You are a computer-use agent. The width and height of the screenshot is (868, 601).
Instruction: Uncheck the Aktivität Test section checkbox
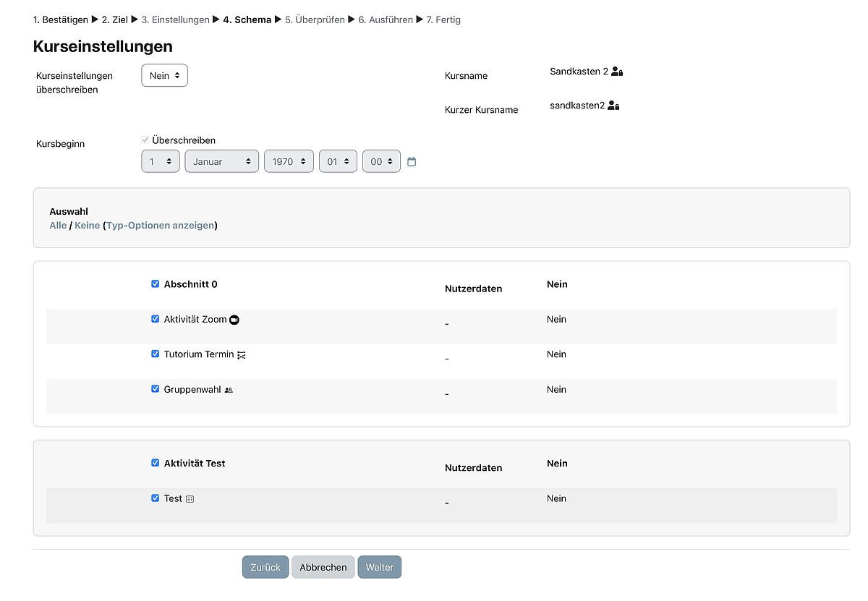[x=155, y=463]
